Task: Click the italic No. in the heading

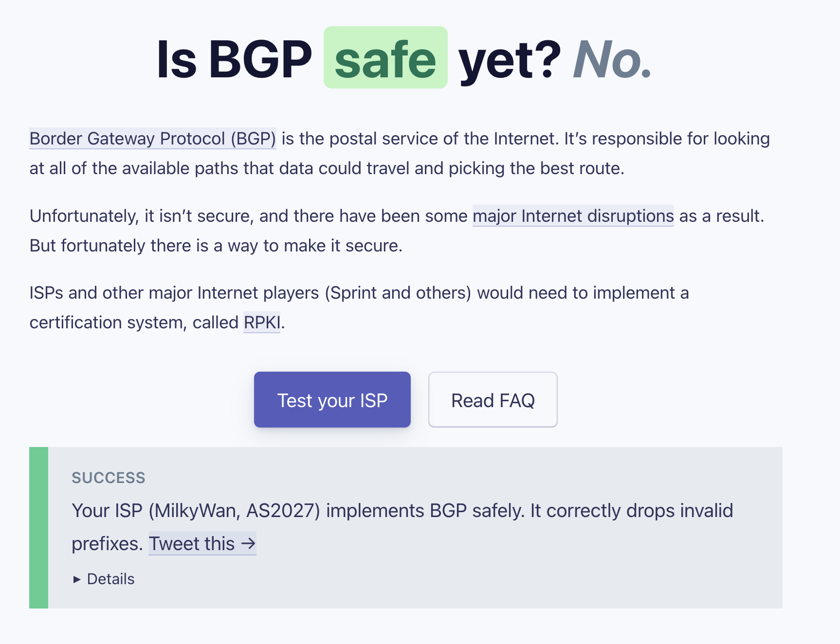Action: [x=612, y=59]
